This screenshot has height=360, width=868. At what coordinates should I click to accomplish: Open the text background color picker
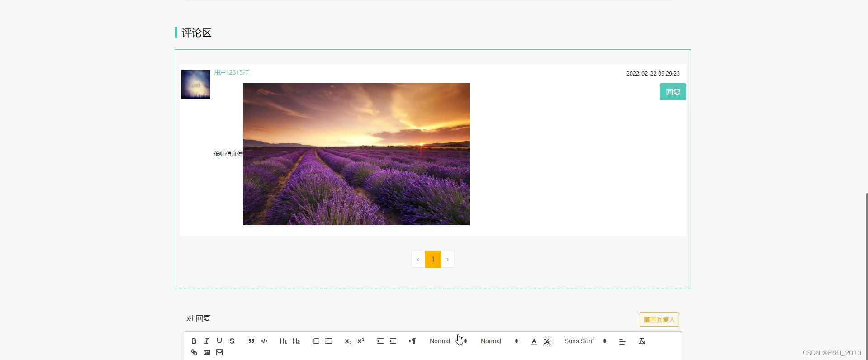click(547, 341)
